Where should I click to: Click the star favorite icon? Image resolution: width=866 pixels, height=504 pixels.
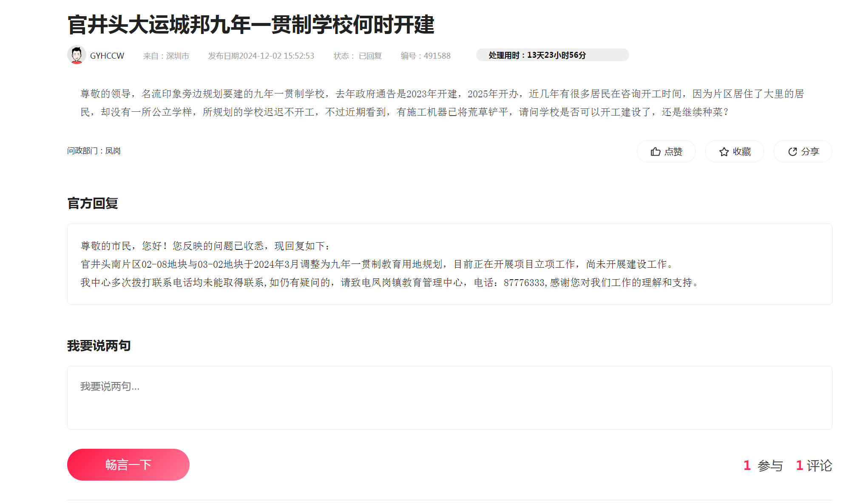pos(724,152)
